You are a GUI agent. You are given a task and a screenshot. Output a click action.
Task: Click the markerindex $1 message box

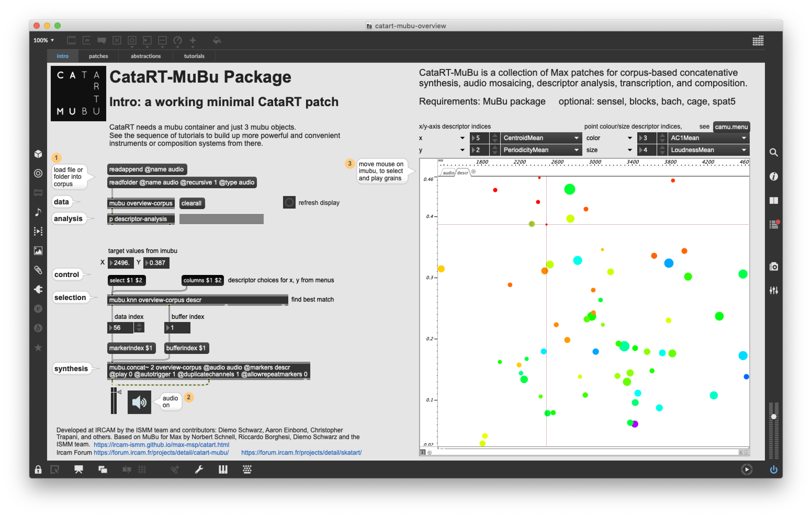pyautogui.click(x=131, y=348)
